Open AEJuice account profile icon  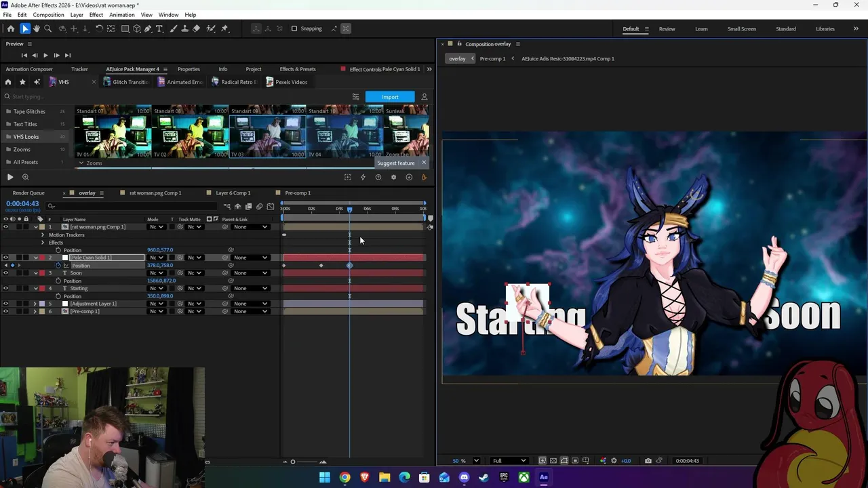pyautogui.click(x=425, y=97)
